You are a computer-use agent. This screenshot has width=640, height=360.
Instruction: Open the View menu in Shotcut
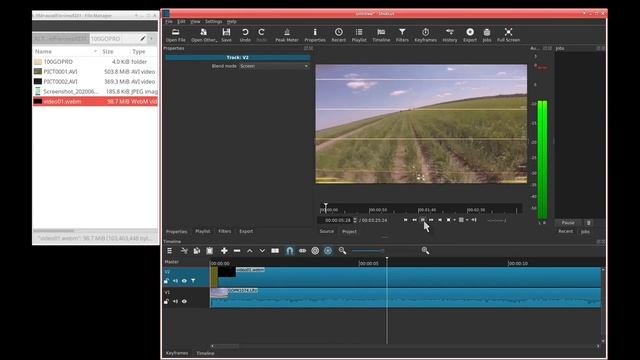tap(195, 21)
